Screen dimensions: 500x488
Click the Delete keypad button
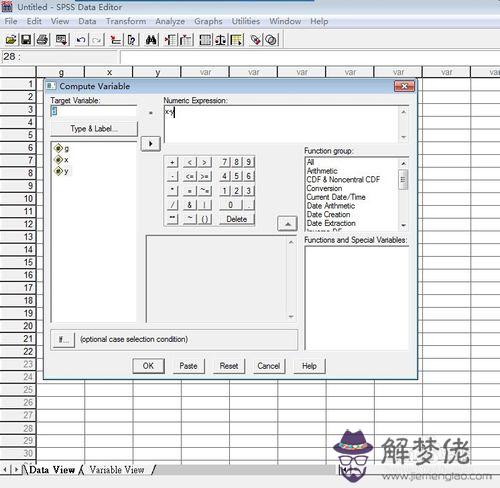coord(237,219)
